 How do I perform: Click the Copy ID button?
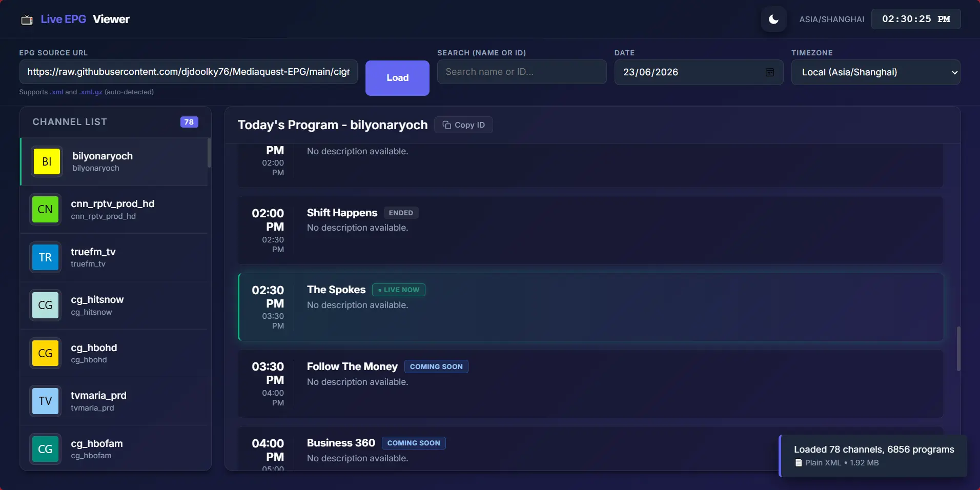click(463, 125)
